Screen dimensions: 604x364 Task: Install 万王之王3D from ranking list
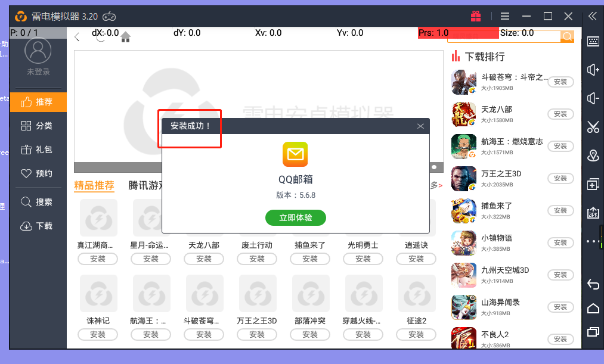[x=560, y=179]
